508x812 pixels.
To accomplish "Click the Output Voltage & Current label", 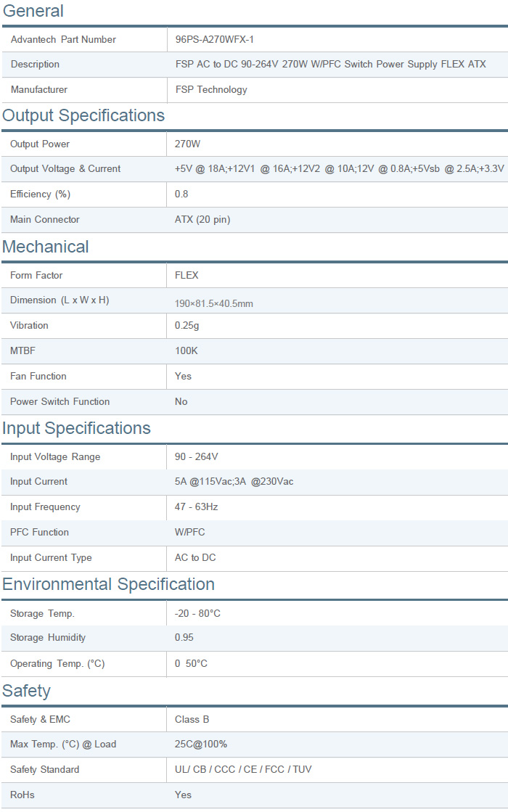I will (x=65, y=169).
